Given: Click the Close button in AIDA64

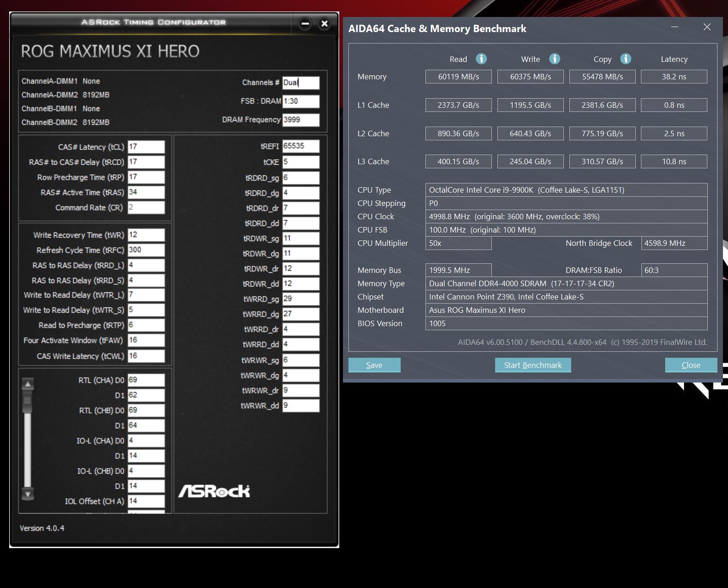Looking at the screenshot, I should (691, 365).
